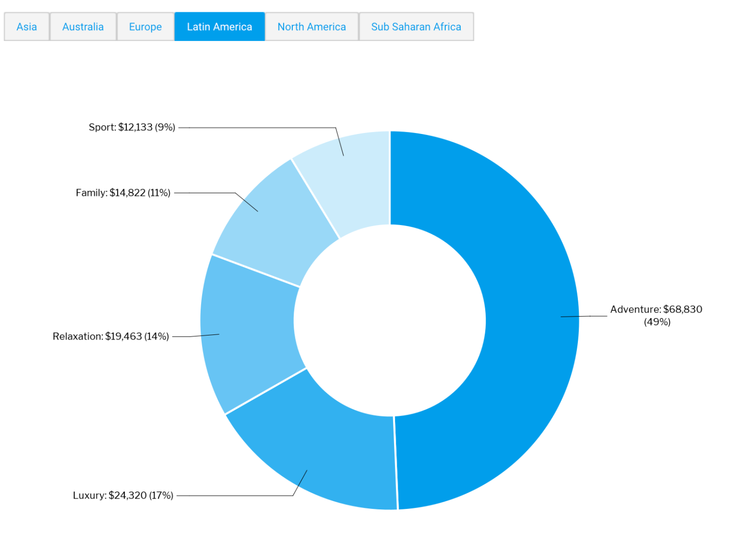The image size is (737, 560).
Task: Click the Luxury label's leader line
Action: (235, 496)
